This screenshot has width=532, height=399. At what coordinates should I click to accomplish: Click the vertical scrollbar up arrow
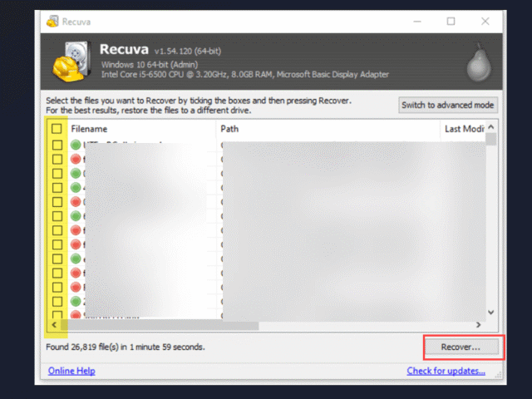[x=491, y=127]
